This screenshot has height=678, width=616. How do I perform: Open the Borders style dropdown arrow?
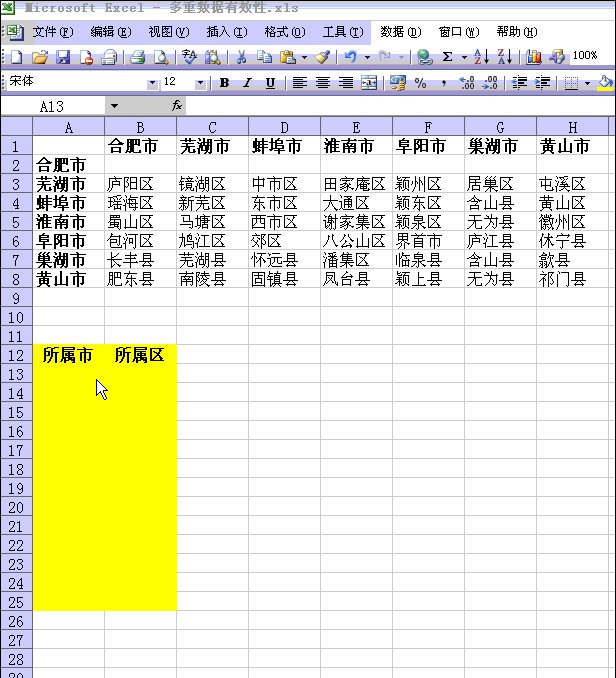point(587,83)
